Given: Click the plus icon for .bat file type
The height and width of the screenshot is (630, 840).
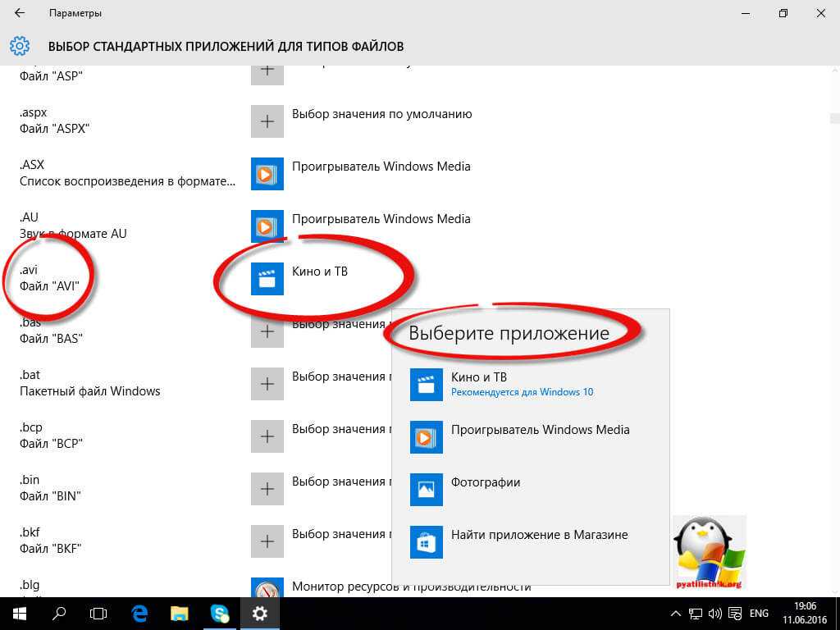Looking at the screenshot, I should pyautogui.click(x=267, y=384).
